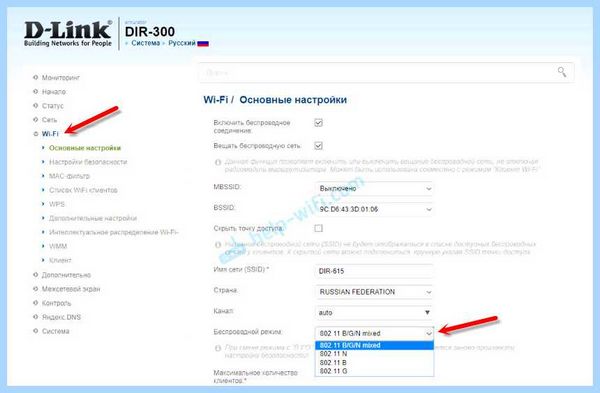Select 802.11 B/G/N mixed option
The image size is (600, 393).
(374, 345)
